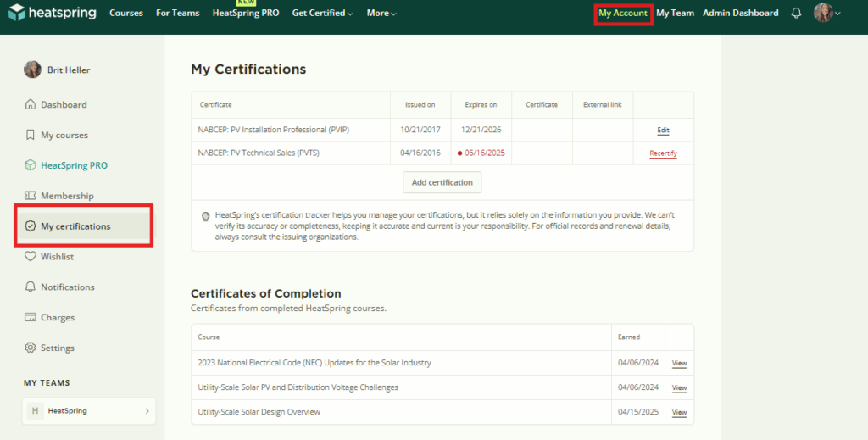This screenshot has height=440, width=868.
Task: View the Utility-Scale Solar Design Overview certificate
Action: (x=679, y=413)
